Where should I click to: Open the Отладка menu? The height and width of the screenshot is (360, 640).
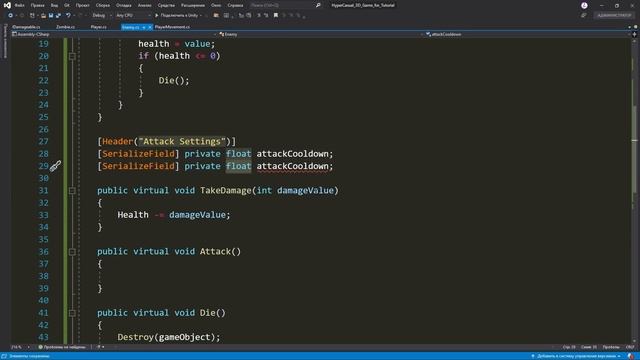(123, 5)
